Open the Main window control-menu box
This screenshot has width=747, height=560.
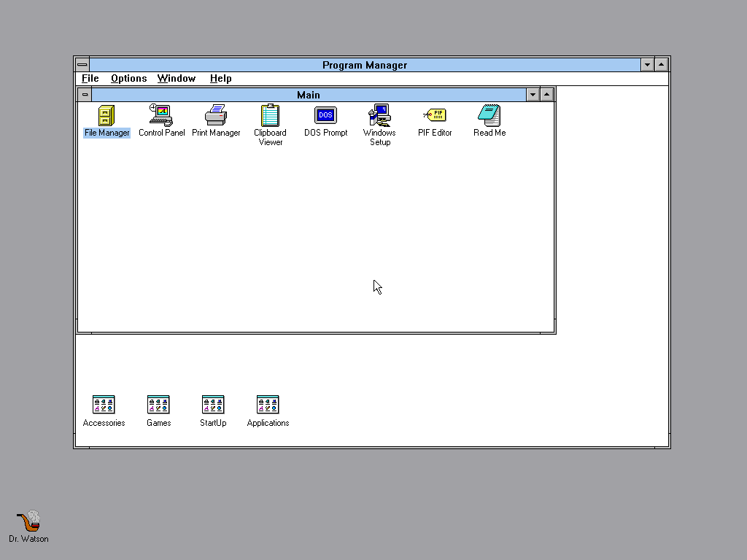pyautogui.click(x=85, y=95)
